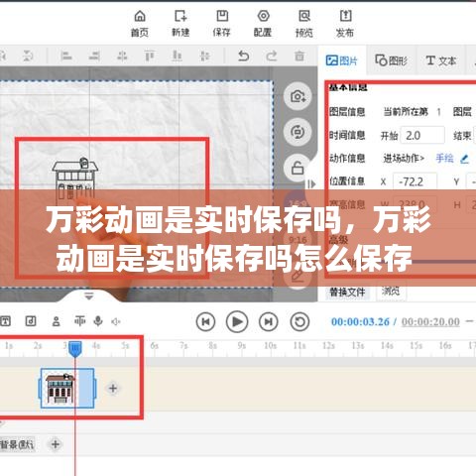Image resolution: width=476 pixels, height=476 pixels.
Task: Select the house clip on the timeline
Action: coord(67,389)
